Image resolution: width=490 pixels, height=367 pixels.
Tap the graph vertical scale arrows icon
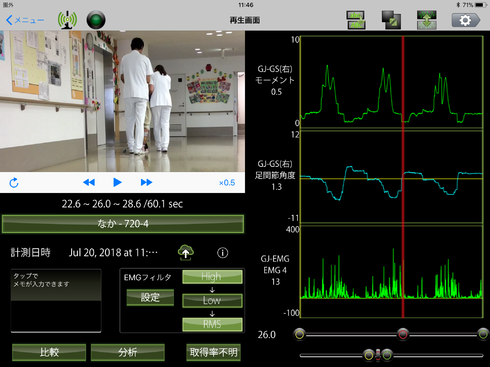coord(427,20)
